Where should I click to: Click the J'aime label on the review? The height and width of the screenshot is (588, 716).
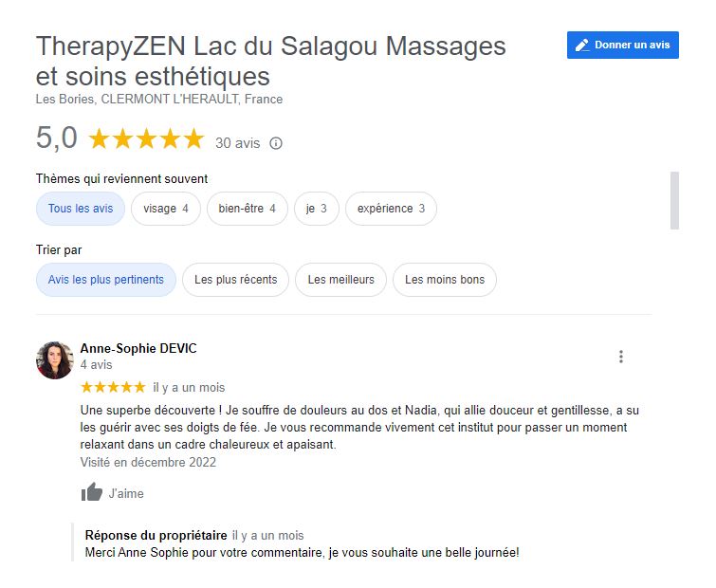point(126,493)
